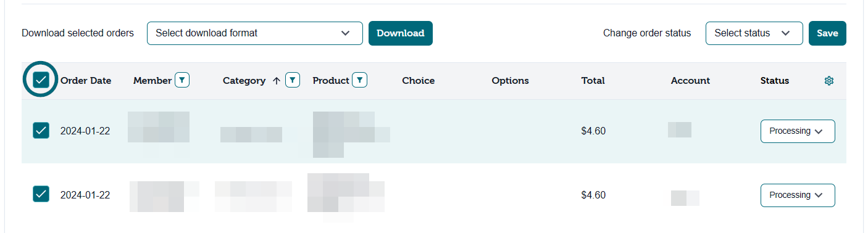Viewport: 868px width, 233px height.
Task: Open the Category column filter icon
Action: click(293, 80)
